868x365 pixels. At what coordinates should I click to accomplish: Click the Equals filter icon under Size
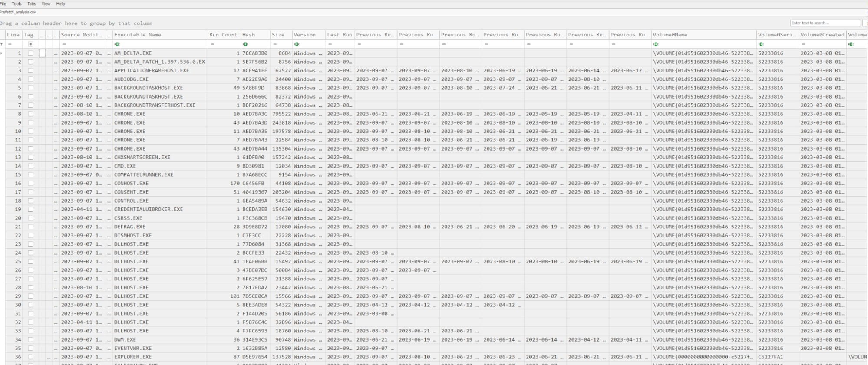tap(275, 44)
